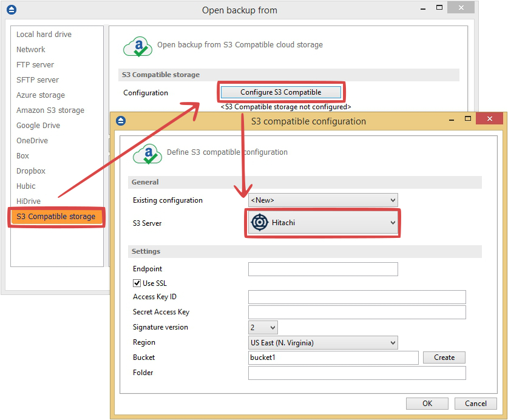The image size is (508, 420).
Task: Confirm the configuration with OK
Action: coord(427,404)
